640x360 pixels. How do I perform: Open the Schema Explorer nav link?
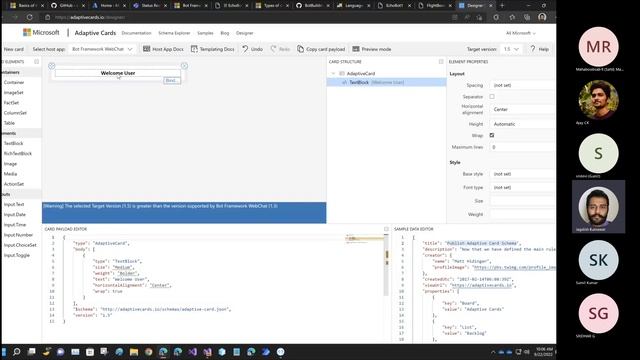click(174, 33)
